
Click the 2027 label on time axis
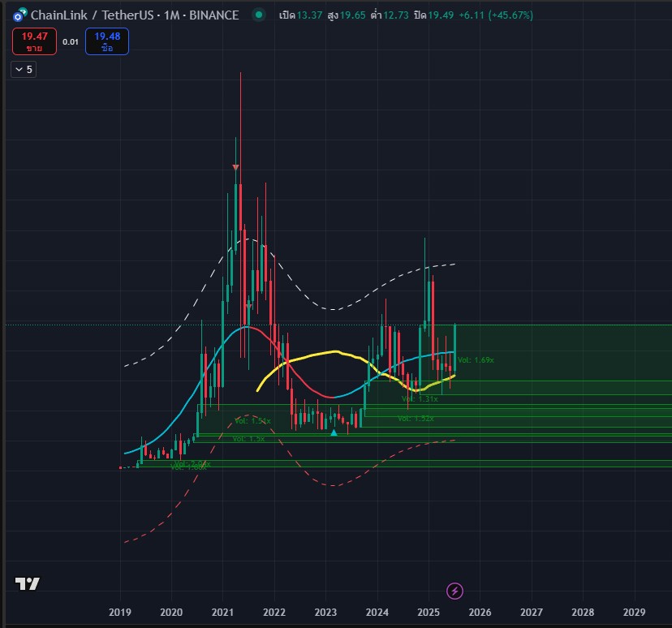[x=532, y=612]
